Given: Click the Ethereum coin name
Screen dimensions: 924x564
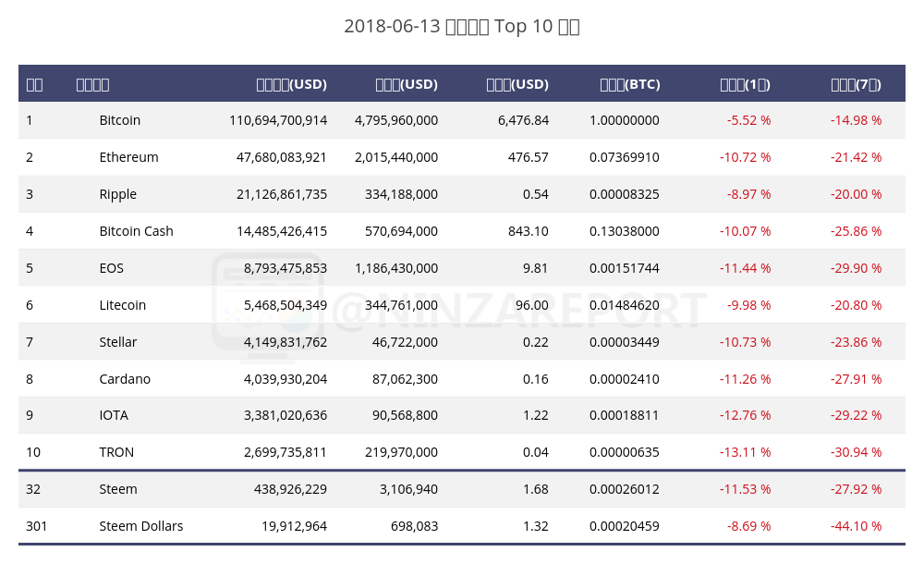Looking at the screenshot, I should click(128, 157).
